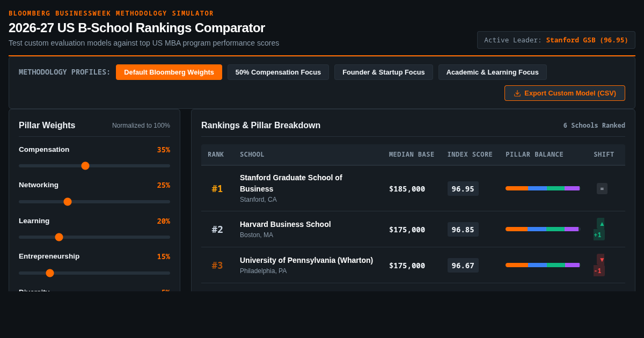Adjust the Entrepreneurship weight slider
The image size is (644, 338).
(94, 273)
